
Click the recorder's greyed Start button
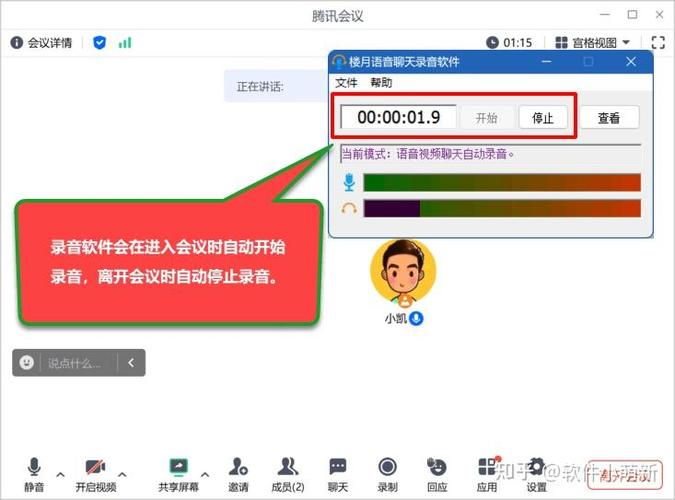(x=487, y=118)
